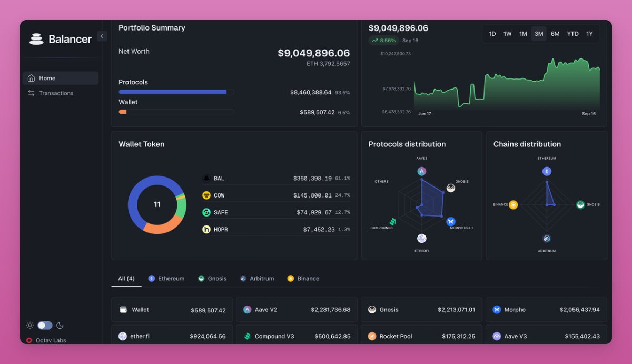Viewport: 632px width, 364px height.
Task: Select the YTD chart range
Action: (572, 34)
